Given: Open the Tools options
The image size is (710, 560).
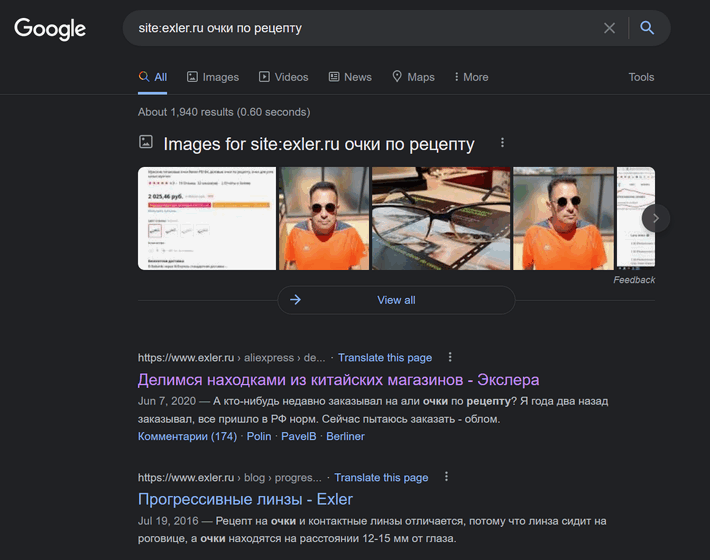Looking at the screenshot, I should pos(641,77).
